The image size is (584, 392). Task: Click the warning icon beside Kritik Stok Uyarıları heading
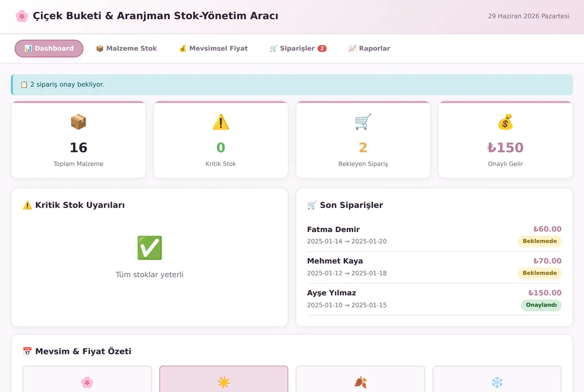pos(27,205)
